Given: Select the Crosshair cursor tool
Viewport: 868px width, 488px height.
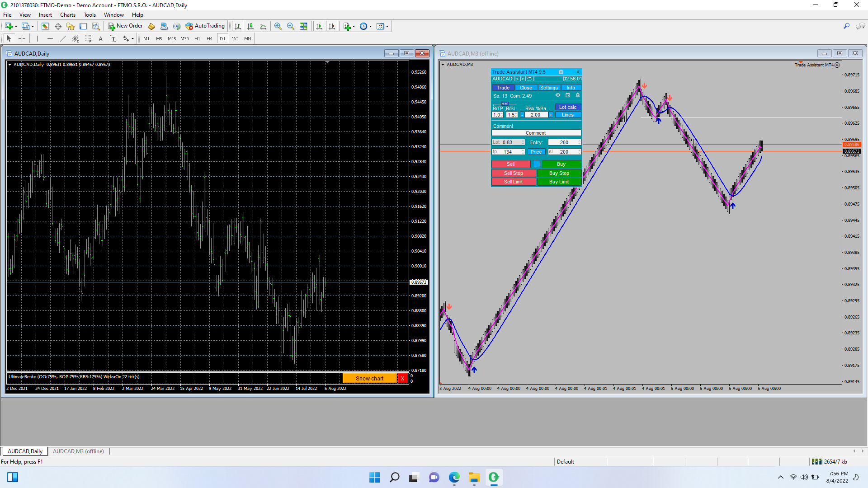Looking at the screenshot, I should click(22, 38).
